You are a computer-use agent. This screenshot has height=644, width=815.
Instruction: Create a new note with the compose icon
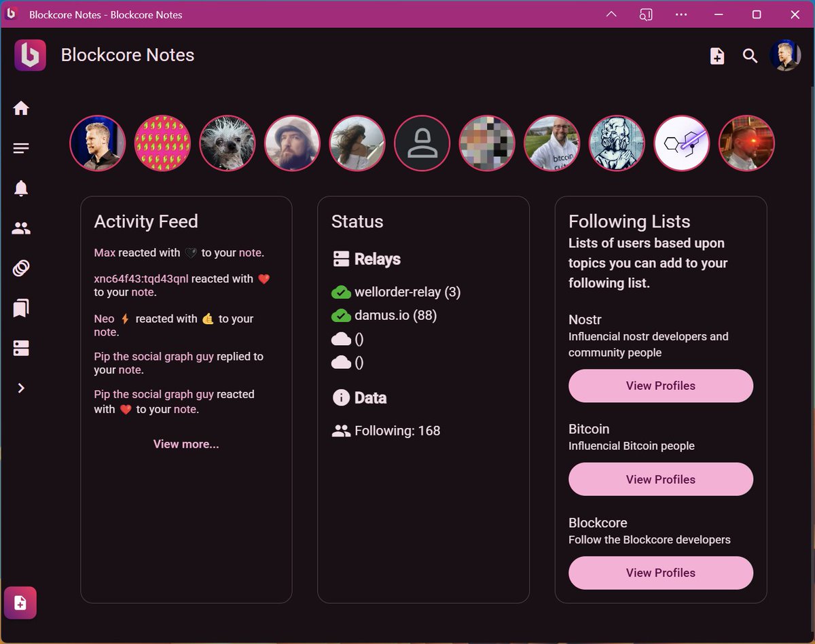[717, 56]
